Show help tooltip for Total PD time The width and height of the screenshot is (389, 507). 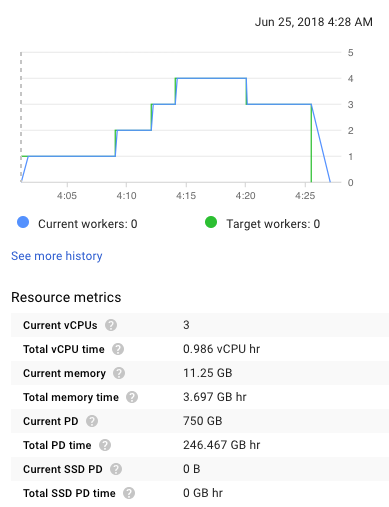coord(105,445)
